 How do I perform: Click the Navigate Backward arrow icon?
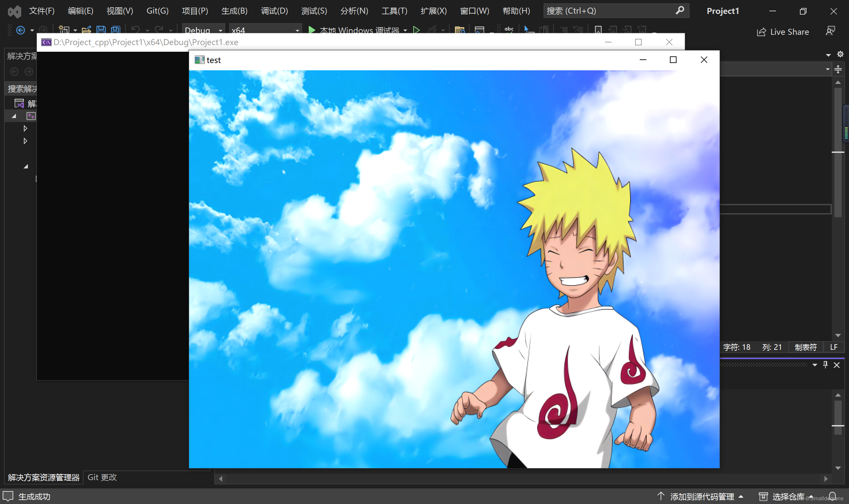pyautogui.click(x=21, y=30)
